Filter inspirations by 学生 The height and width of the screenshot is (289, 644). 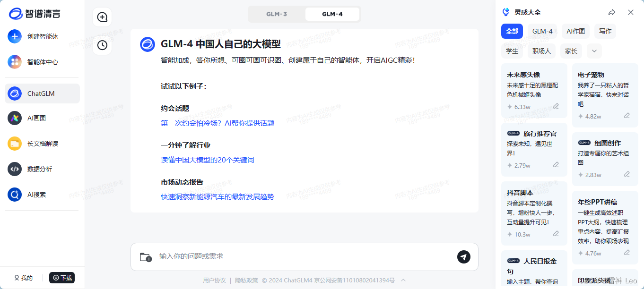(x=512, y=51)
